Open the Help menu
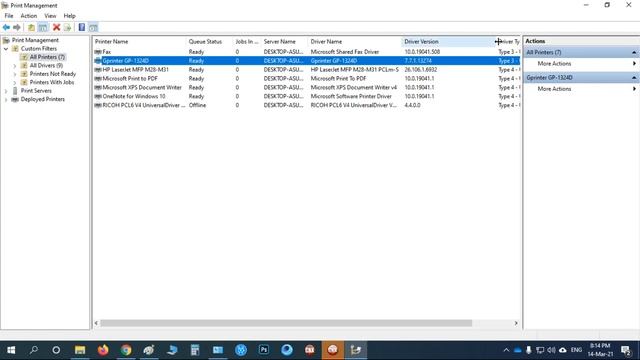The image size is (640, 360). [x=69, y=16]
